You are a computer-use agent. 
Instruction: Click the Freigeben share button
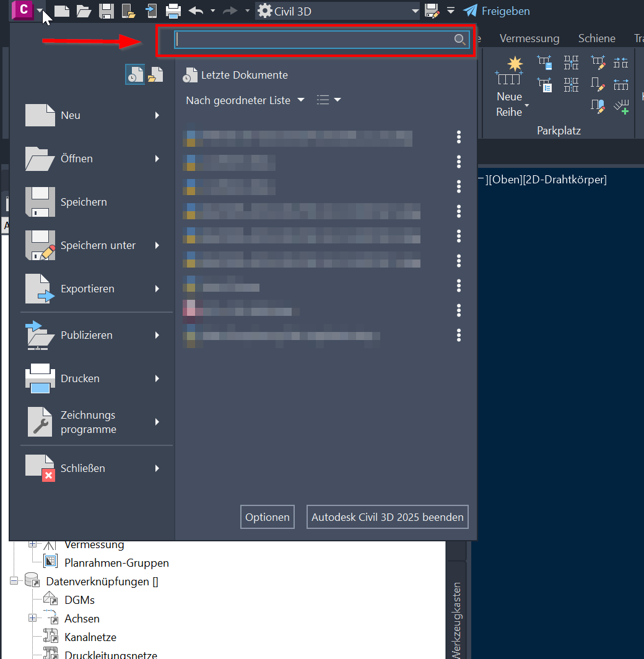coord(497,11)
